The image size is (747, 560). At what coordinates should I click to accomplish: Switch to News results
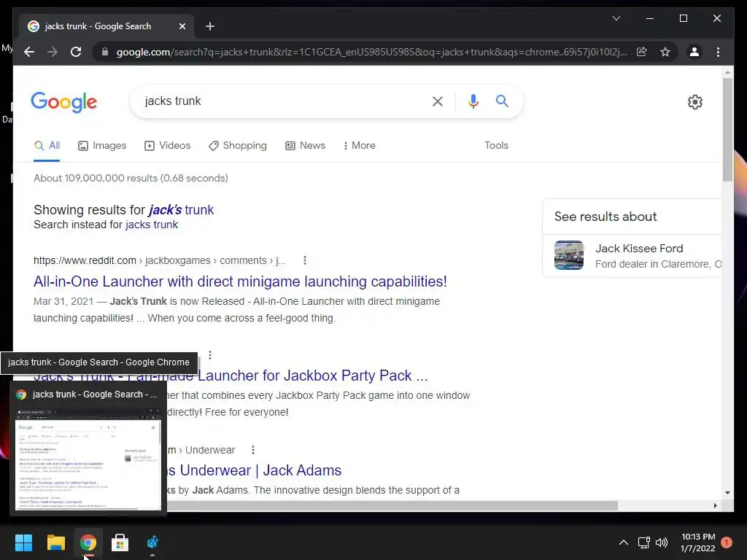(305, 145)
